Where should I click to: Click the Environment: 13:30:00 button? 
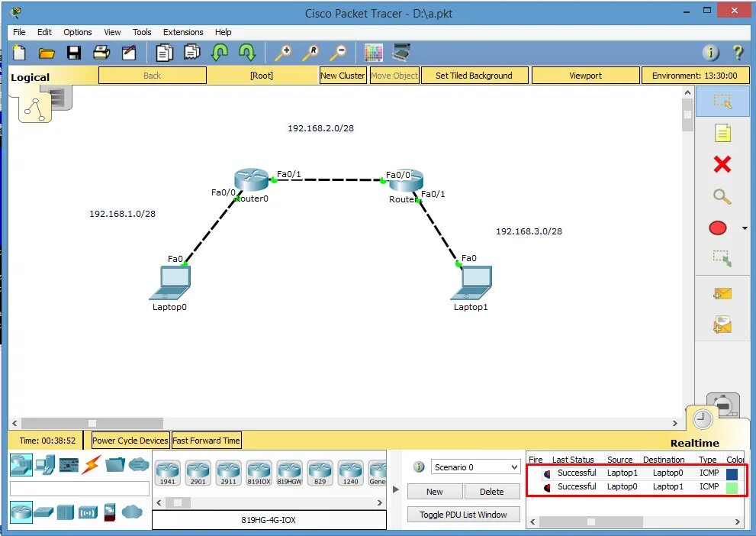(695, 76)
